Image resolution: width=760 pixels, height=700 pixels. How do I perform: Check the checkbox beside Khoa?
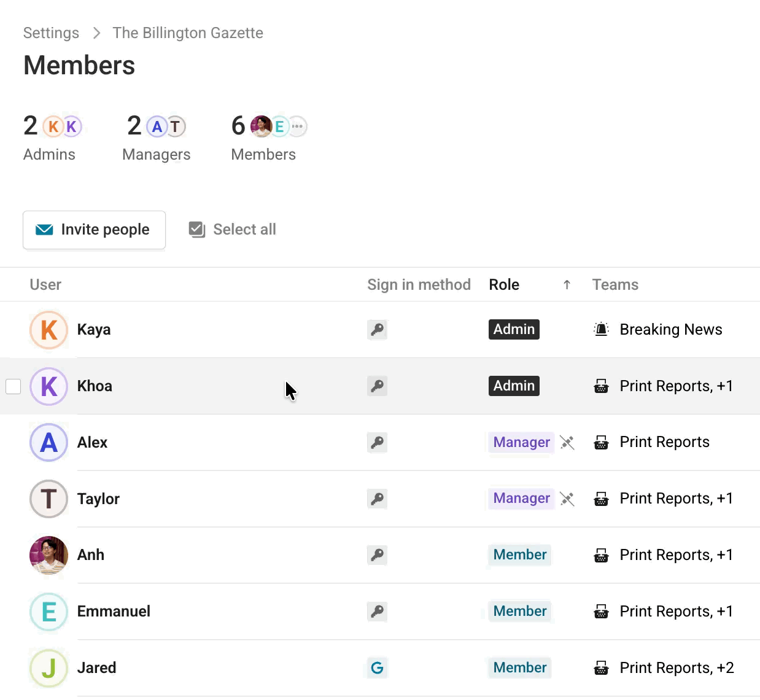[14, 386]
